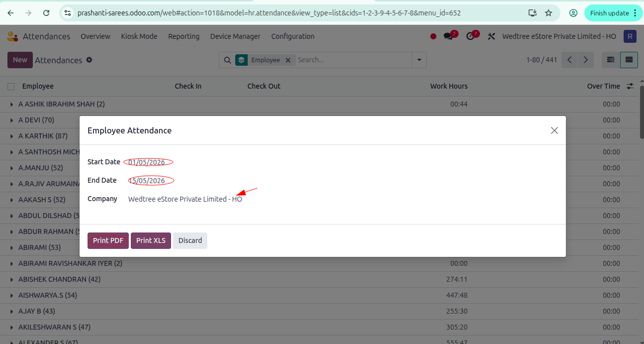This screenshot has width=644, height=344.
Task: Expand the AJAY B (43) group
Action: (11, 312)
